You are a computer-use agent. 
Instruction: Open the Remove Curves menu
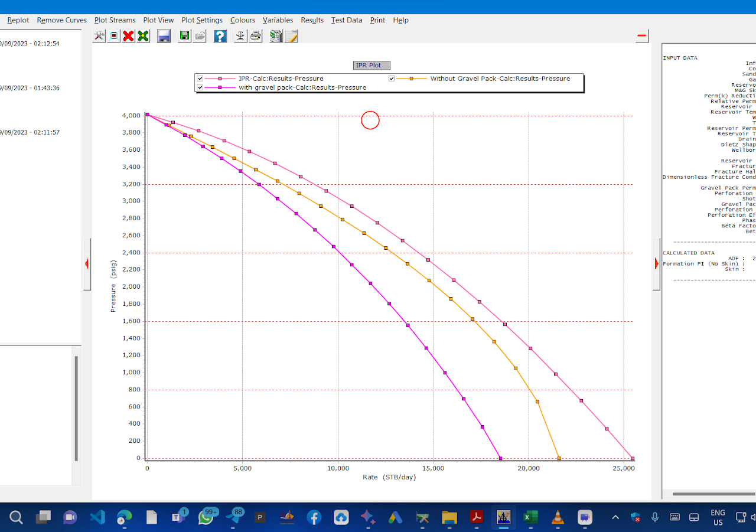[62, 20]
